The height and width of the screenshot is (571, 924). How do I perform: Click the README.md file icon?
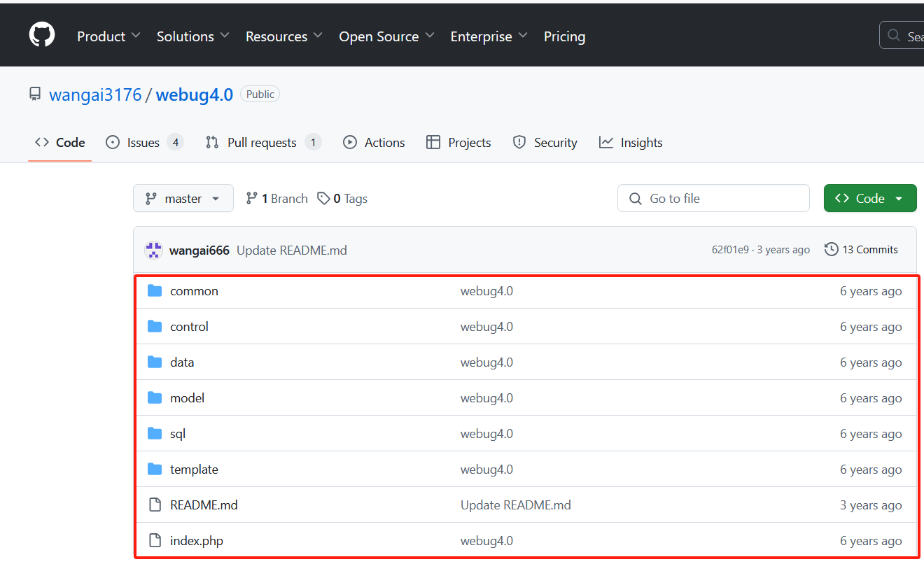tap(155, 505)
